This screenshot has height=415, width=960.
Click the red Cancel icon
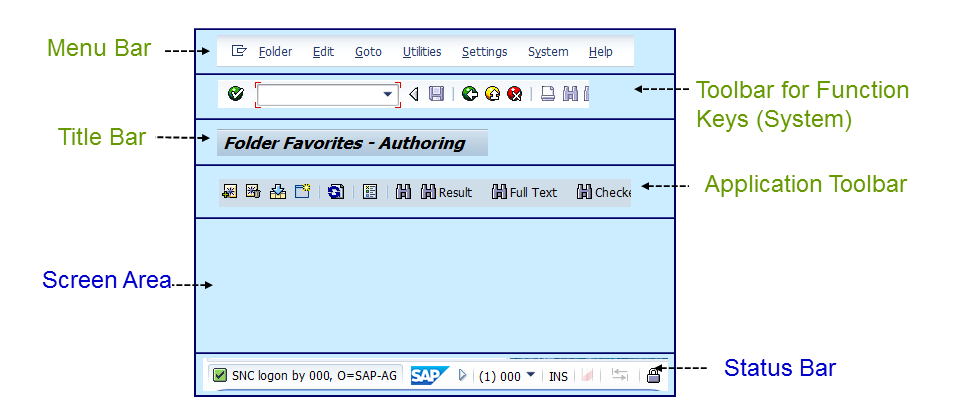point(514,94)
